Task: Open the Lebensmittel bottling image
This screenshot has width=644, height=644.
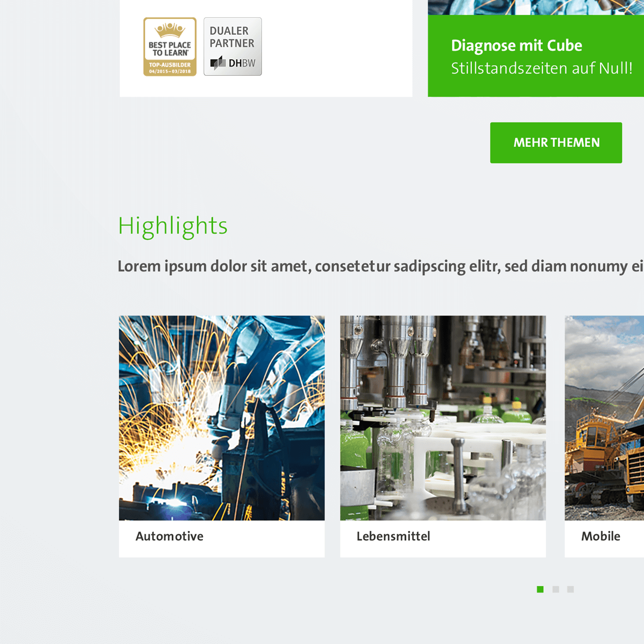Action: pos(443,418)
